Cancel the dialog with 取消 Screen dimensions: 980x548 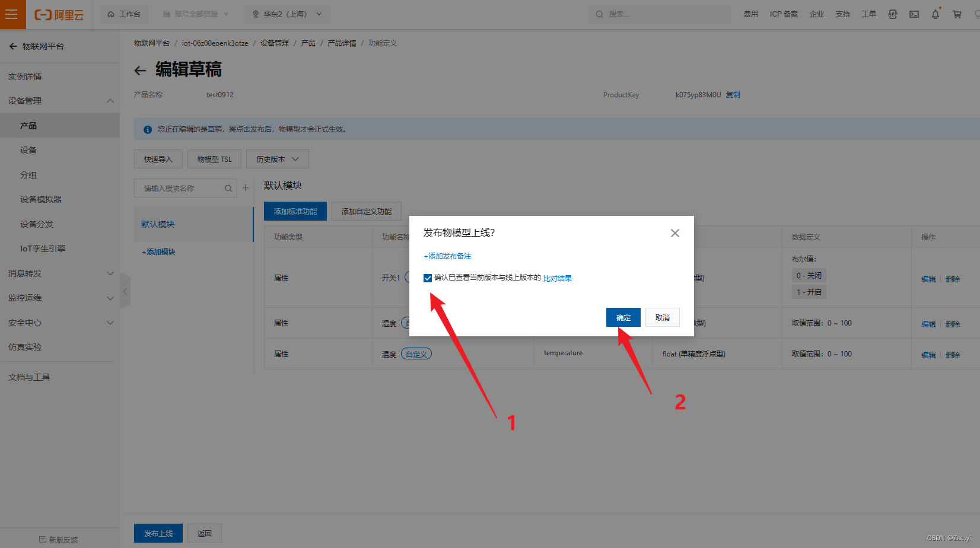pos(663,317)
